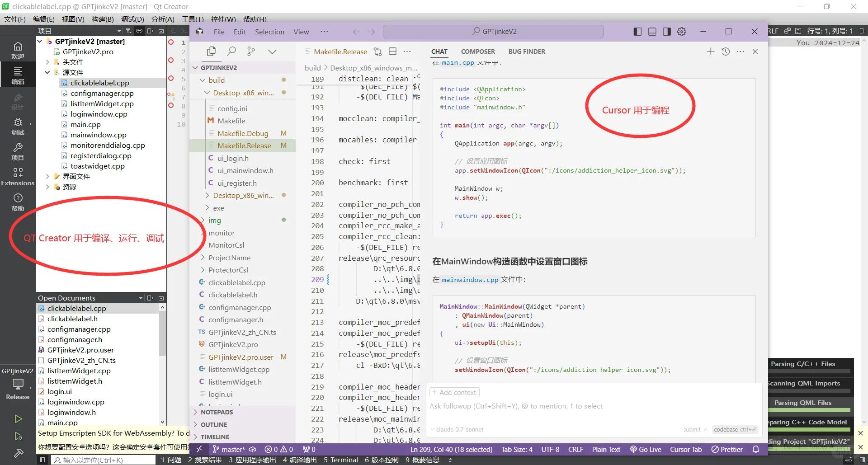
Task: Click Add context button
Action: [454, 393]
